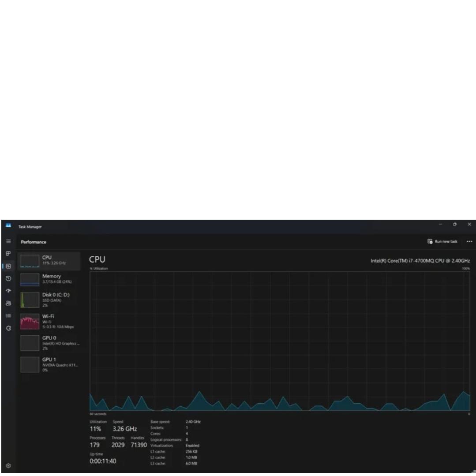This screenshot has height=476, width=476.
Task: Select GPU 1 NVIDIA Quadro entry
Action: coord(49,364)
